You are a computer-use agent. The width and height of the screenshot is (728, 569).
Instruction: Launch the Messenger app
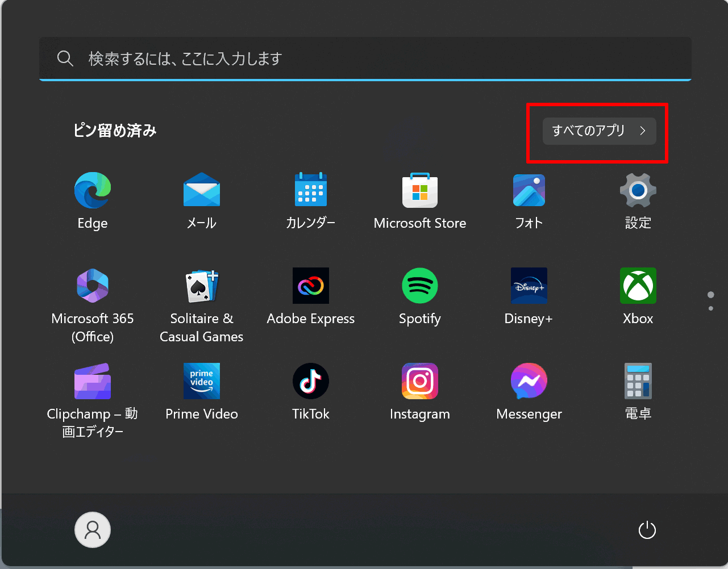click(529, 392)
